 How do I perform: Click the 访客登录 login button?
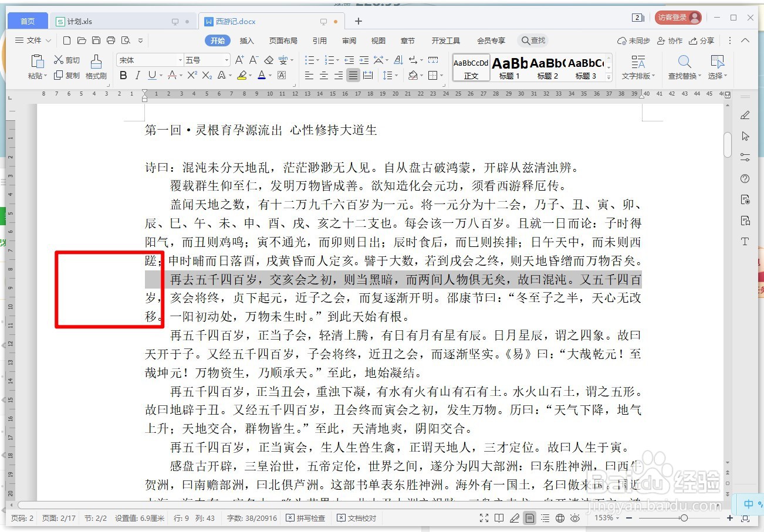(x=678, y=17)
